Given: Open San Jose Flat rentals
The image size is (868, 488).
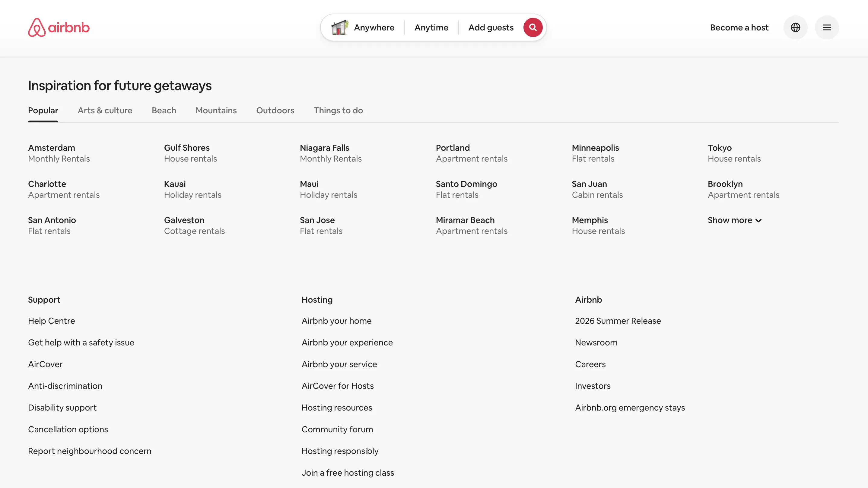Looking at the screenshot, I should [321, 225].
